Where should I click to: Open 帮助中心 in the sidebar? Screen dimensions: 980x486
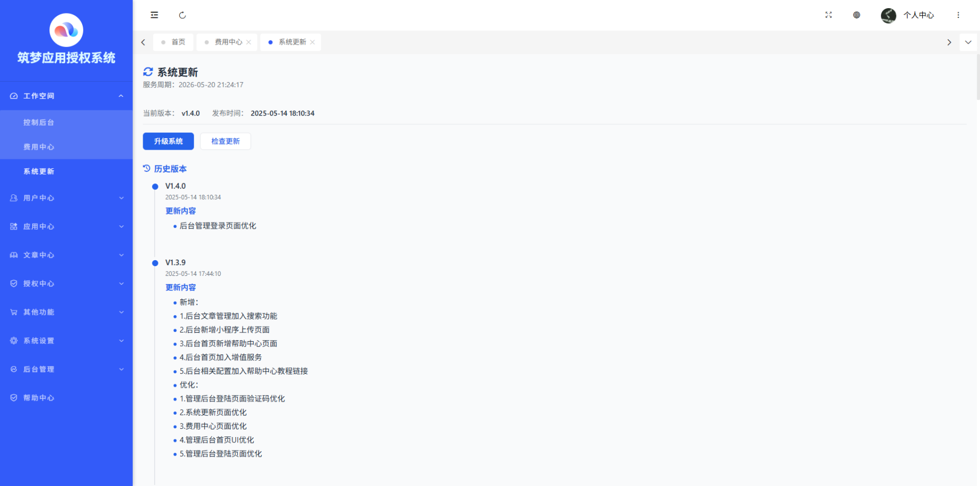click(x=39, y=398)
